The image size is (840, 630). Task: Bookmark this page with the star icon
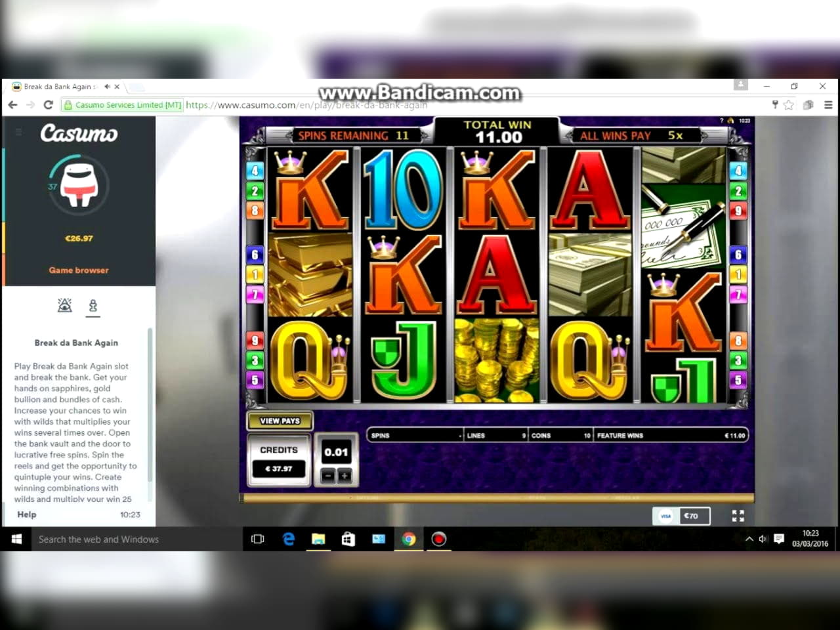point(789,104)
